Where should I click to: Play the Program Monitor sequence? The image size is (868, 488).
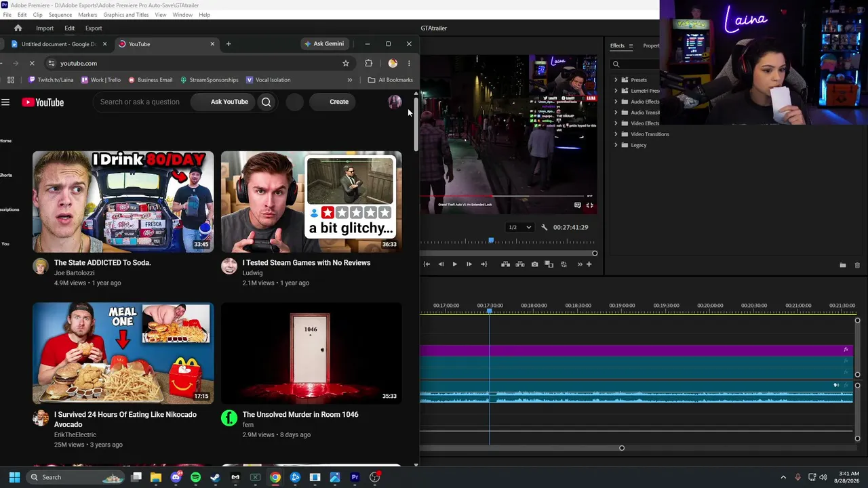coord(454,264)
